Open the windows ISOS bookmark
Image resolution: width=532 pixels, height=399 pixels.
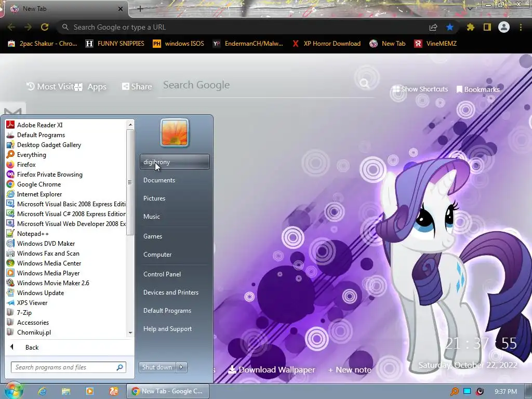click(179, 44)
